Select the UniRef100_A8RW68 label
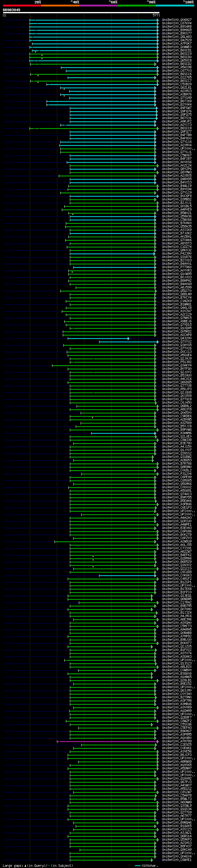197x868 pixels. (177, 761)
